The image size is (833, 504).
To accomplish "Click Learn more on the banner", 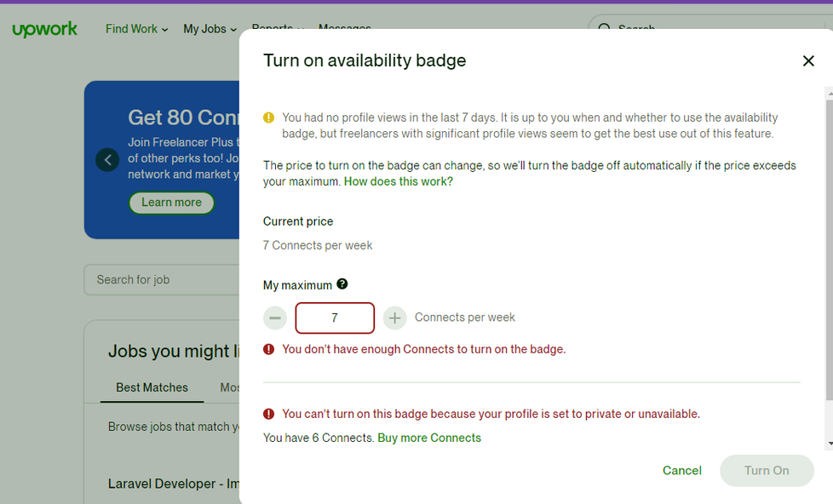I will click(x=171, y=203).
